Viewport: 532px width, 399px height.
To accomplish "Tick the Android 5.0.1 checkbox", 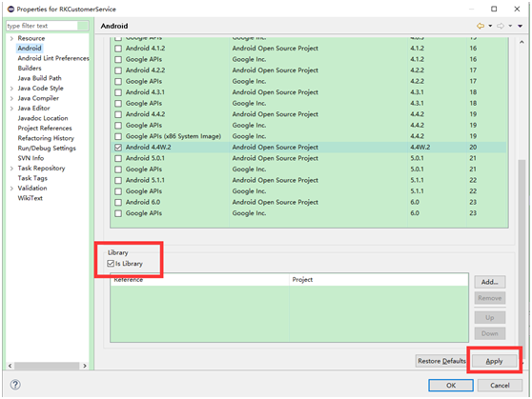I will tap(118, 158).
